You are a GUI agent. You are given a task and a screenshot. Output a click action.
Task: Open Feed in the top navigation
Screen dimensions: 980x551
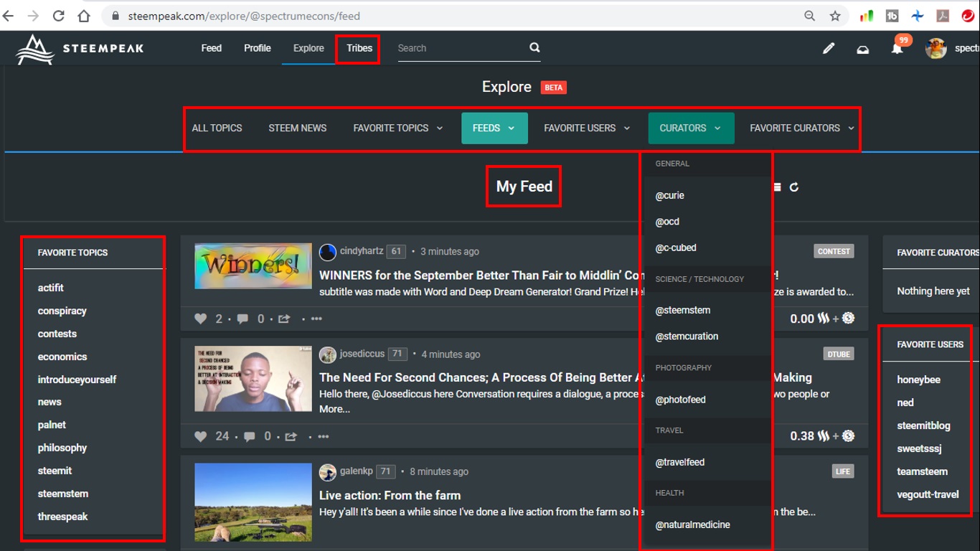(x=212, y=48)
